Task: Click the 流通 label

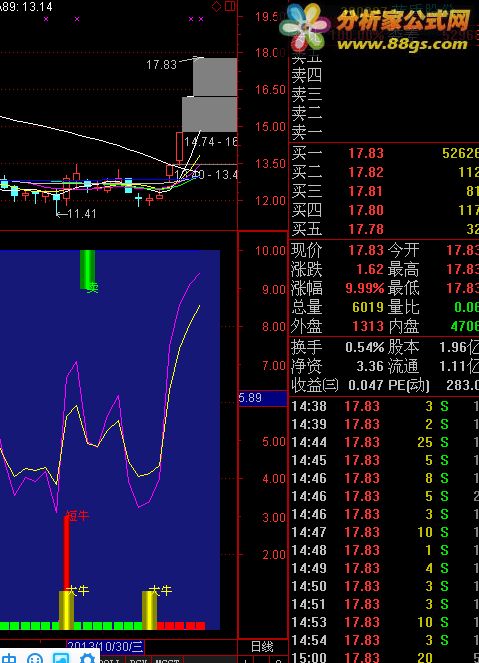Action: 404,366
